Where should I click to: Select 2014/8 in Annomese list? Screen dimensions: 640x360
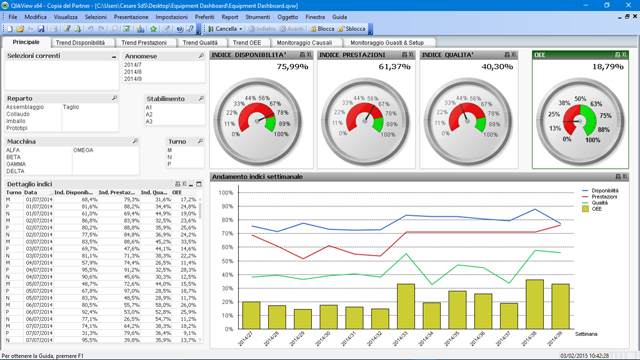click(x=133, y=72)
